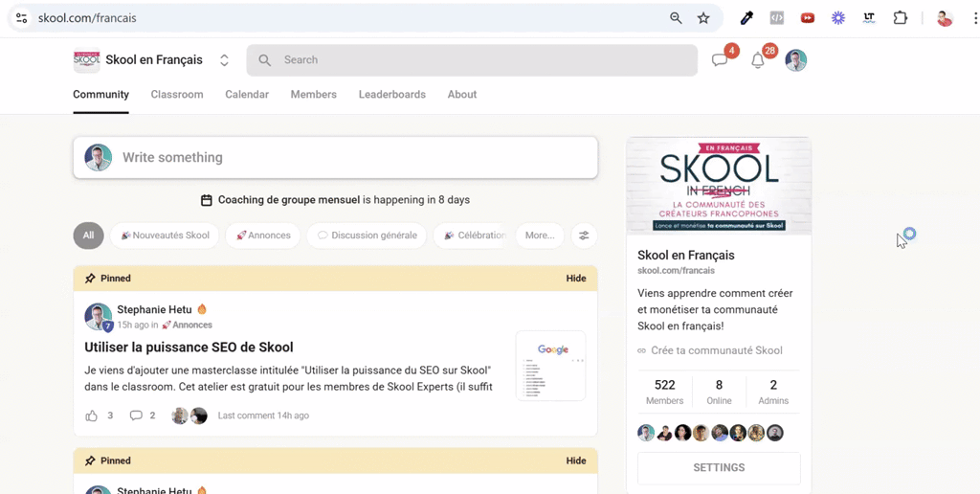Filter posts by Annonces
The image size is (980, 494).
click(x=263, y=236)
